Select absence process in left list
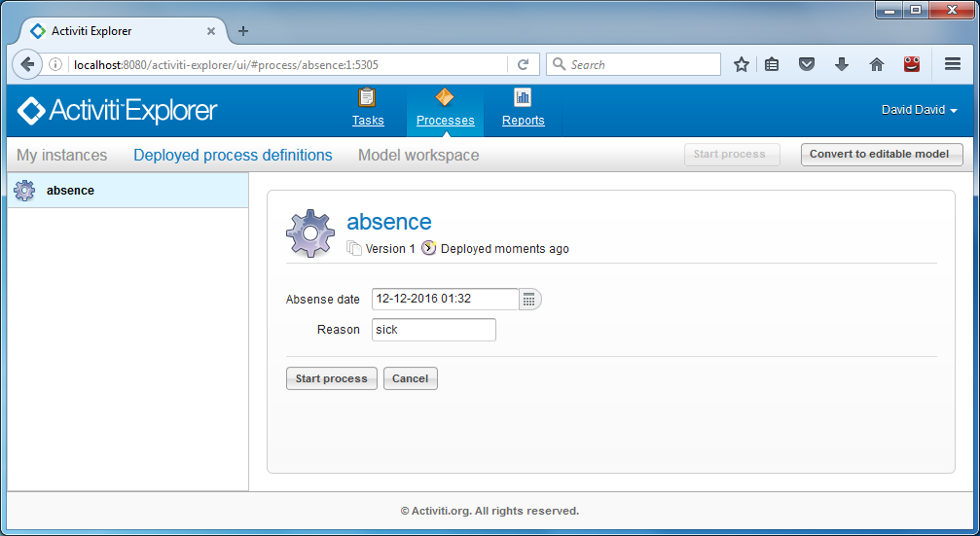Viewport: 980px width, 536px height. 70,191
